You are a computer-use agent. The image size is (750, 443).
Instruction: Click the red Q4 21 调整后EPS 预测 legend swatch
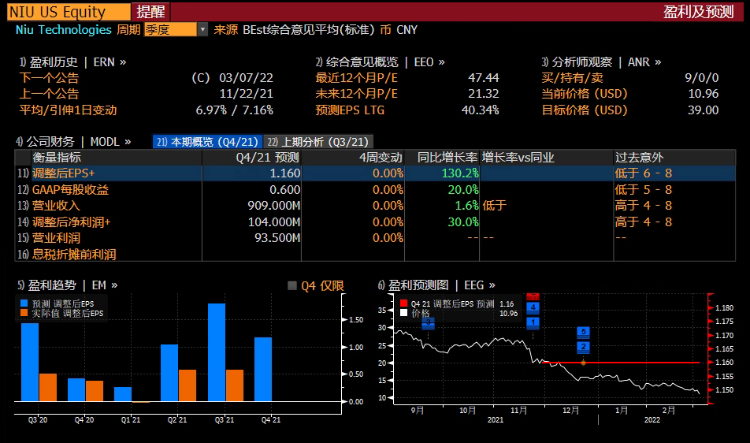point(404,303)
